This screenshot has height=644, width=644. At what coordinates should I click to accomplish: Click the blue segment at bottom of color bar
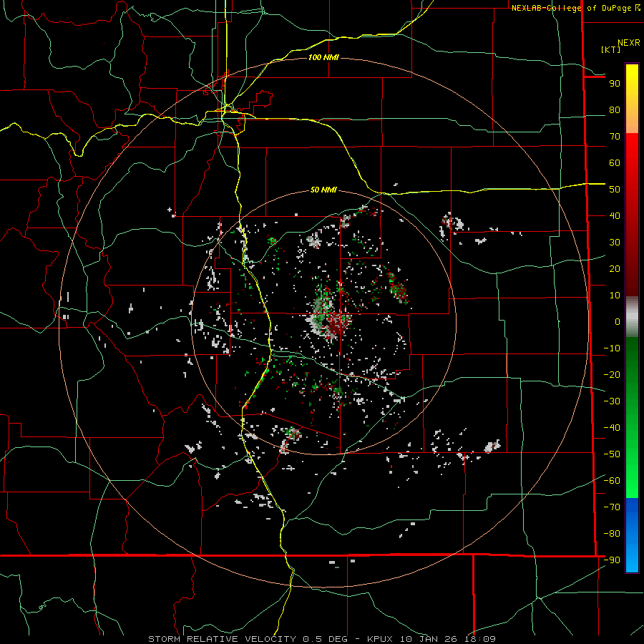coord(632,535)
